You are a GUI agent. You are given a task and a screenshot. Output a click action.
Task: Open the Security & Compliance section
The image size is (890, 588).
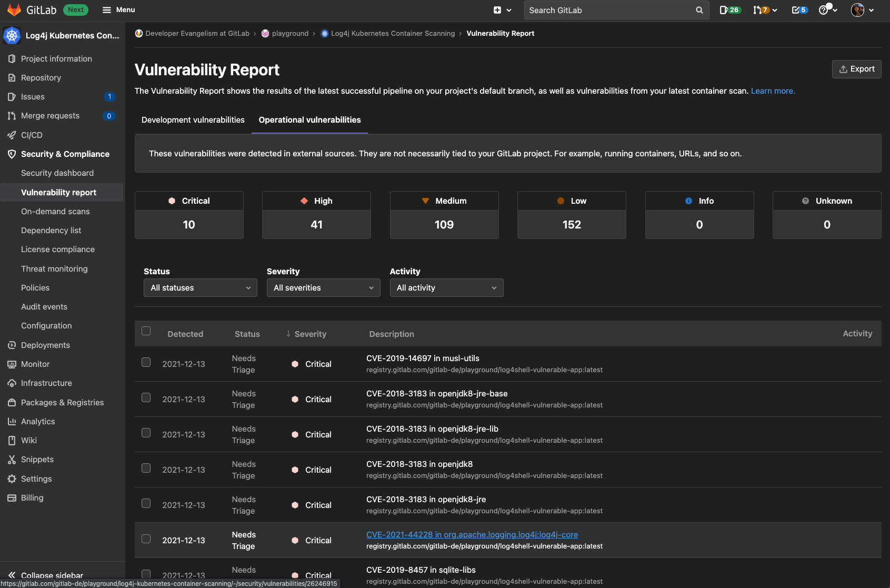(65, 154)
